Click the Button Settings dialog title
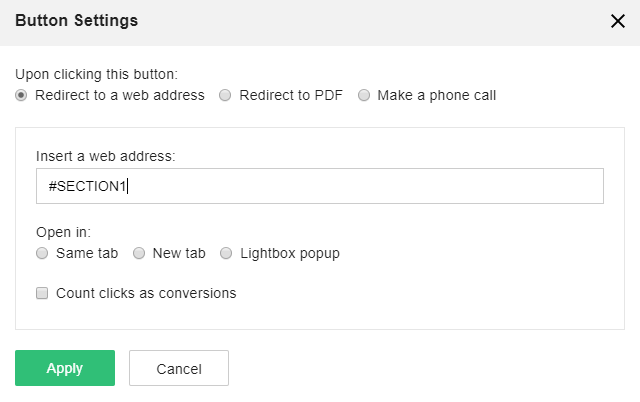Viewport: 640px width, 402px height. [77, 21]
